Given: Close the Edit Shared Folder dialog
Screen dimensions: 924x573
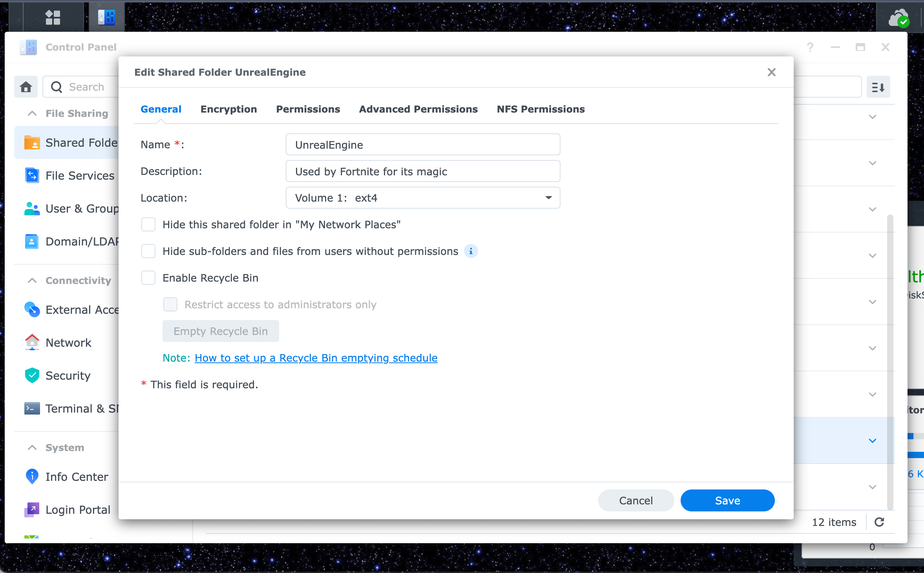Looking at the screenshot, I should [x=771, y=72].
